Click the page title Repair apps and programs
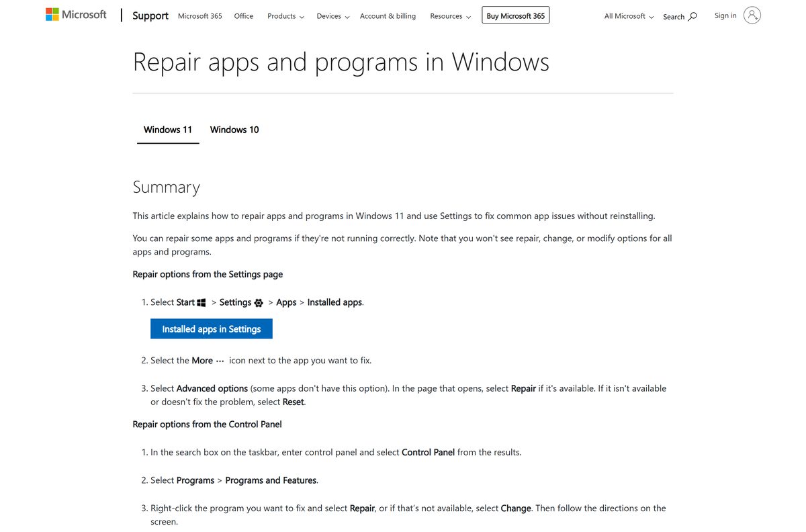Viewport: 806px width, 532px height. (x=341, y=62)
